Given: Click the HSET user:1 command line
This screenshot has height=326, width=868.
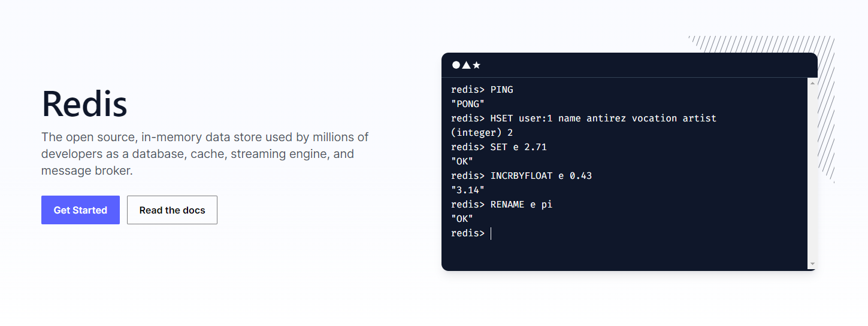Looking at the screenshot, I should (583, 118).
